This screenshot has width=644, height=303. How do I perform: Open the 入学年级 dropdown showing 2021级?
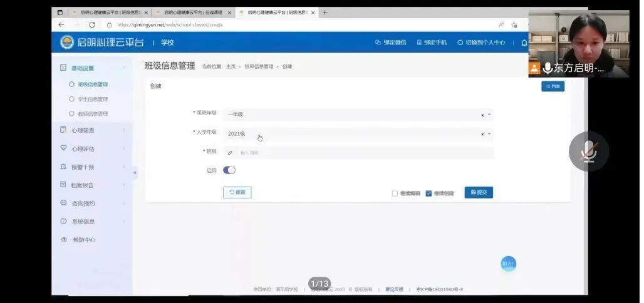point(358,134)
